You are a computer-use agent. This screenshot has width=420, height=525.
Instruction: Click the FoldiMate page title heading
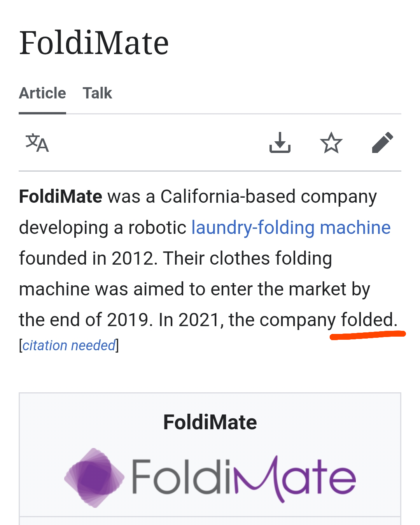(x=94, y=43)
